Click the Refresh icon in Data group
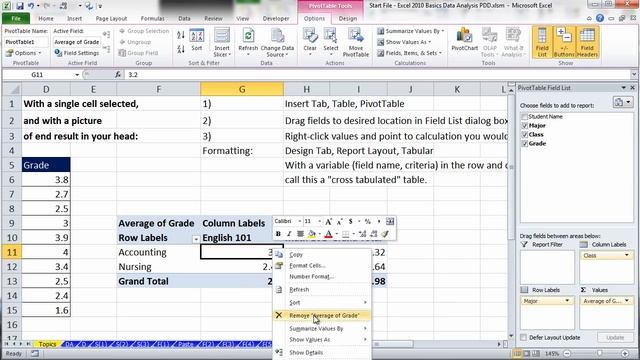The width and height of the screenshot is (640, 360). (x=248, y=36)
